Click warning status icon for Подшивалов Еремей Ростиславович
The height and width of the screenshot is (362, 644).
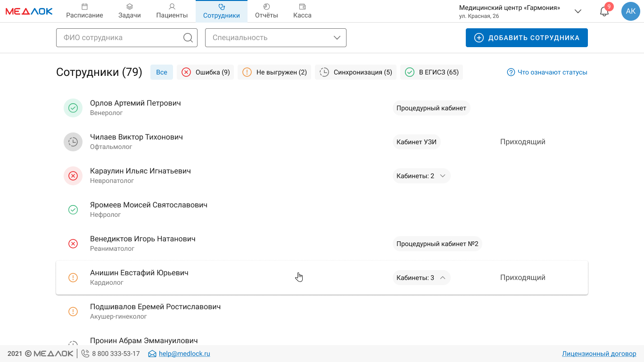pyautogui.click(x=73, y=312)
